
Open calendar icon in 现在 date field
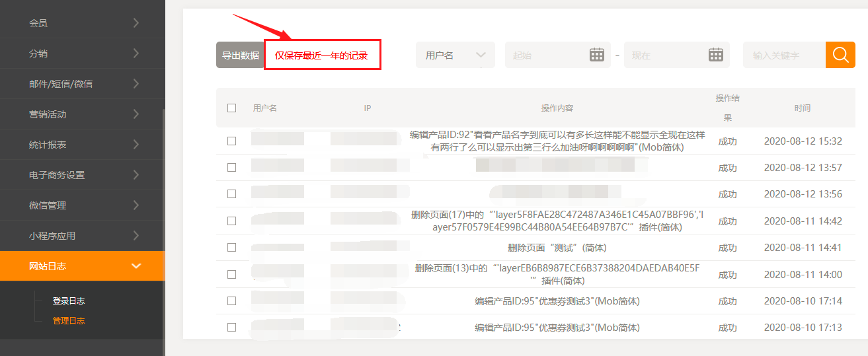(715, 55)
